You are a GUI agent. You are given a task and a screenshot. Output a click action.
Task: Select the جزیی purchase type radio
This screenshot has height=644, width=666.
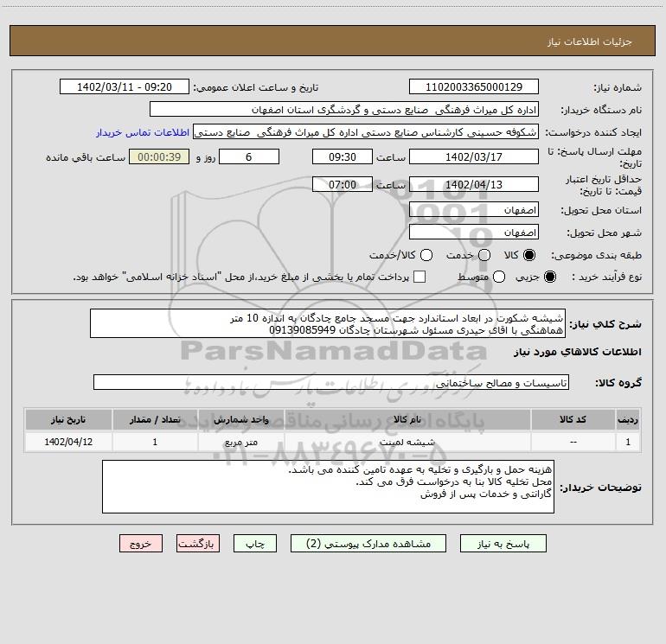click(x=550, y=277)
